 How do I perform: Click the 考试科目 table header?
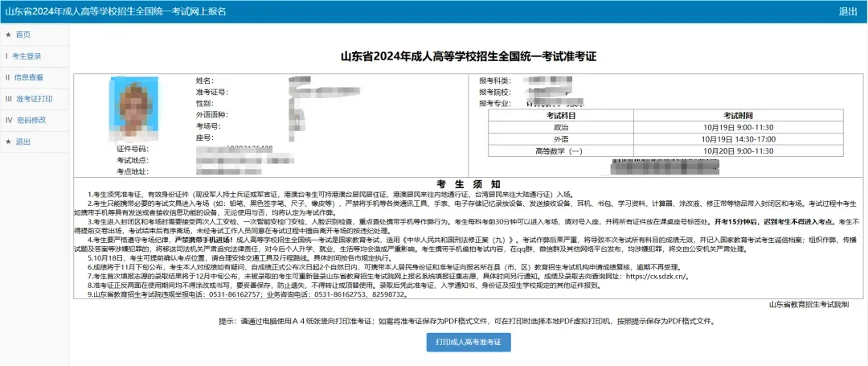point(561,116)
